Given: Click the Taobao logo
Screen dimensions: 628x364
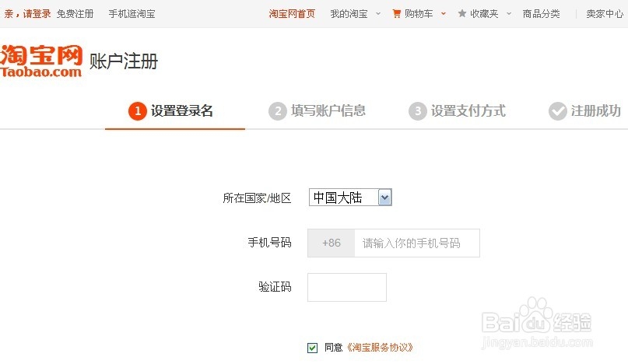Looking at the screenshot, I should 41,61.
